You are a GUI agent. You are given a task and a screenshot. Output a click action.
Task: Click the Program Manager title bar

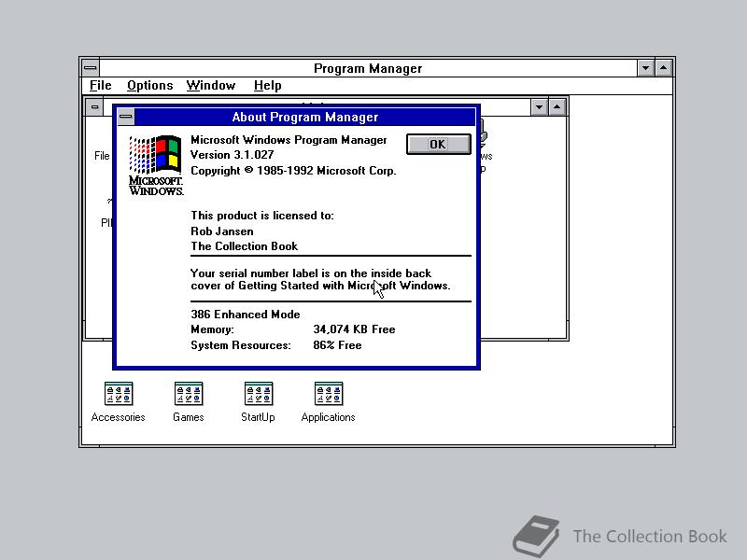368,68
